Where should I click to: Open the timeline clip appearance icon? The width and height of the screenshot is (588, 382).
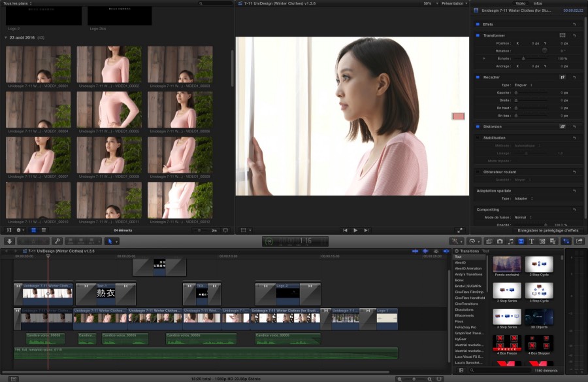click(439, 379)
